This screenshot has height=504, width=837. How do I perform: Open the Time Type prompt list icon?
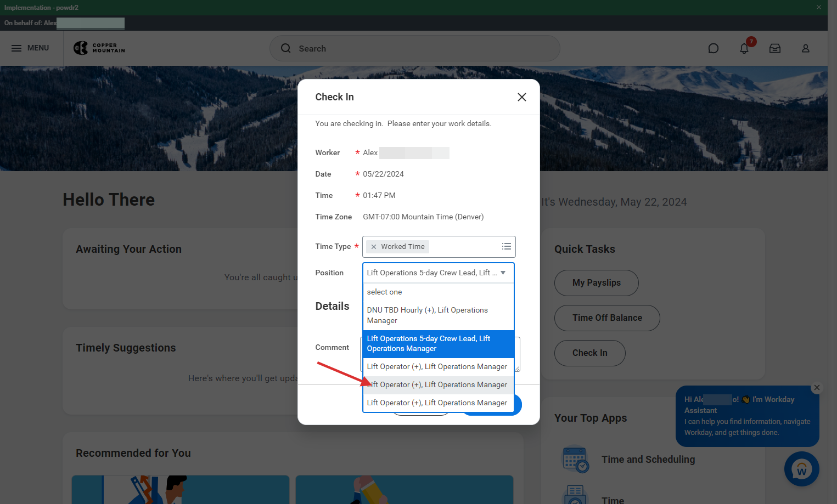tap(507, 247)
